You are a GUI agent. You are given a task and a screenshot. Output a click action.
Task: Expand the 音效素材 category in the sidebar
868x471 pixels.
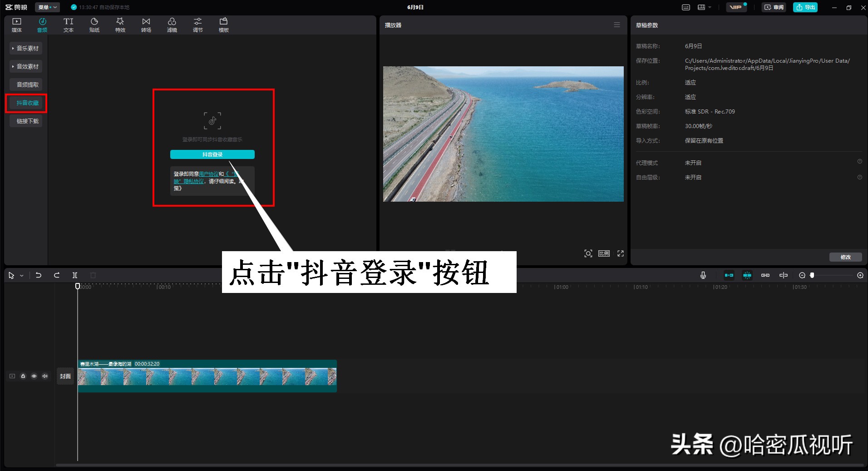coord(26,66)
